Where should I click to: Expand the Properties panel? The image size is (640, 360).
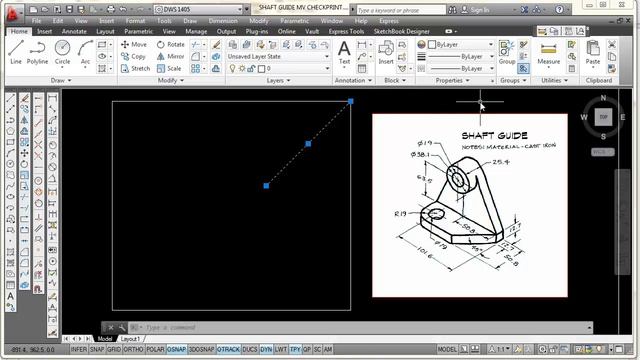[453, 80]
